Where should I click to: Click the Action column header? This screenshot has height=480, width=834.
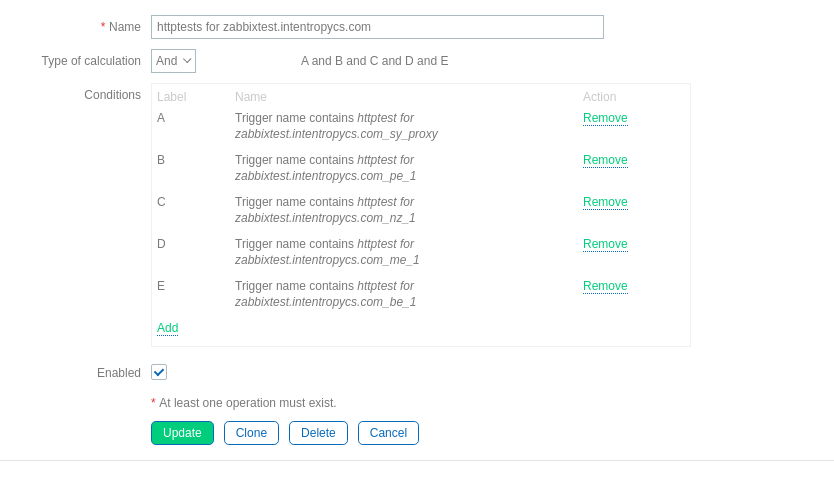(x=599, y=97)
